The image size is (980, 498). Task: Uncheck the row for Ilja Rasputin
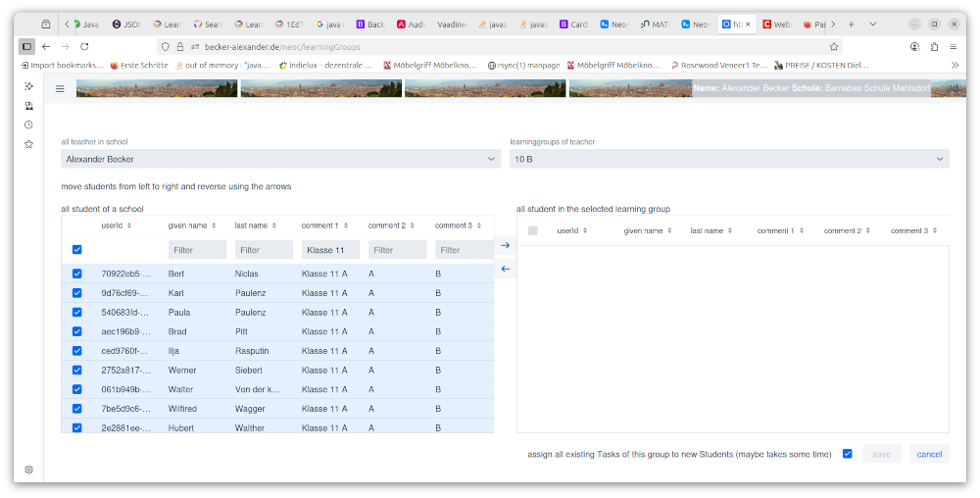(76, 351)
